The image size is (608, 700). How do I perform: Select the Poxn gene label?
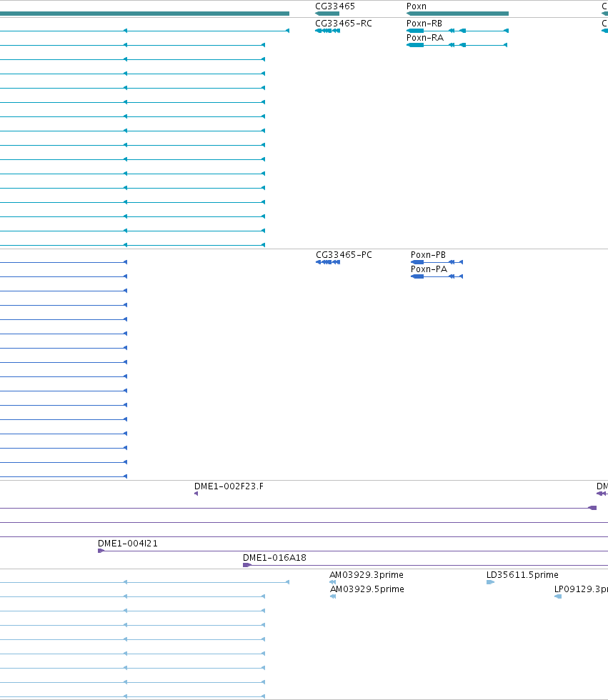pyautogui.click(x=416, y=6)
